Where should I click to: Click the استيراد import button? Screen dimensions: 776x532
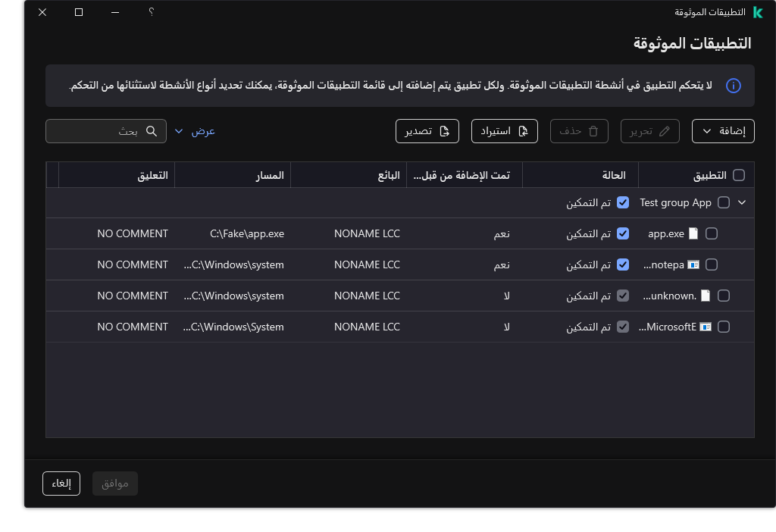(504, 130)
